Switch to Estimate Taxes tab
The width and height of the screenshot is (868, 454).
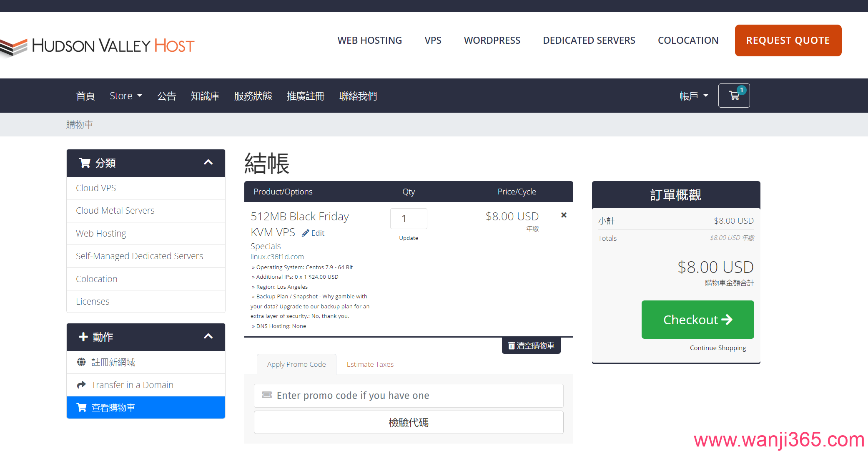pyautogui.click(x=370, y=364)
